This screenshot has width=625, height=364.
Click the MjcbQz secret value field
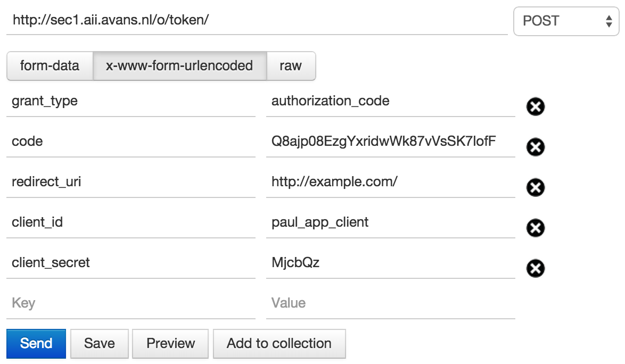pyautogui.click(x=390, y=263)
